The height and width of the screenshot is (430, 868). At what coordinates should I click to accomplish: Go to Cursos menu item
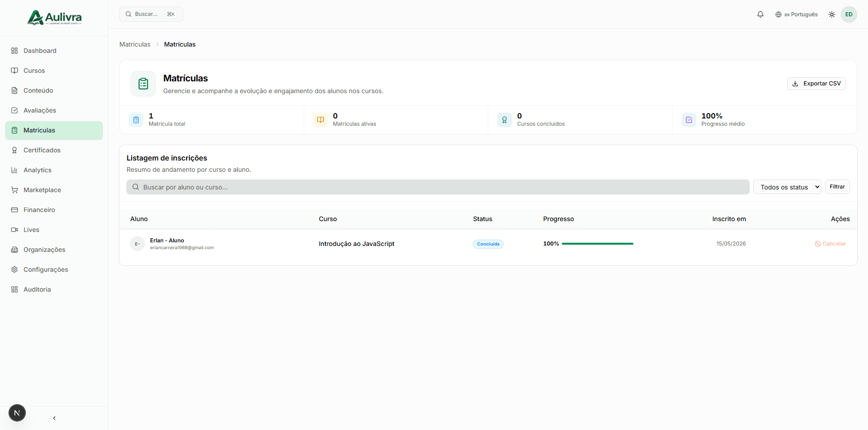pos(54,71)
